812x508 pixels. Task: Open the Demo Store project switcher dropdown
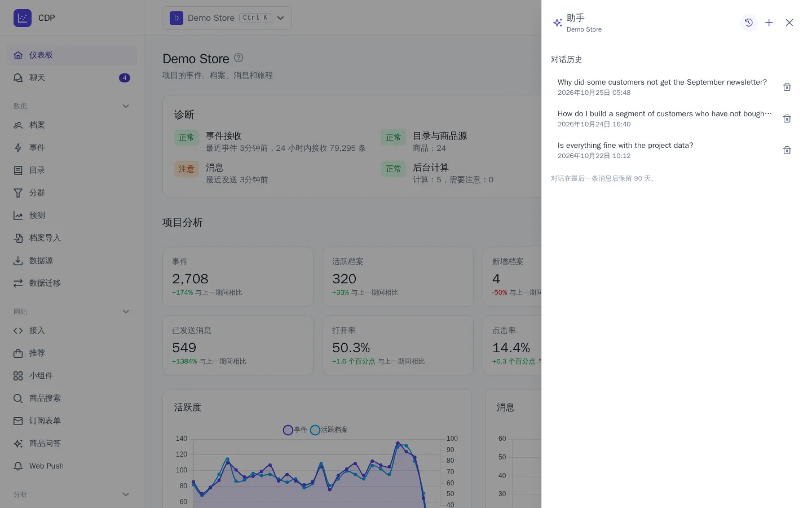tap(227, 18)
